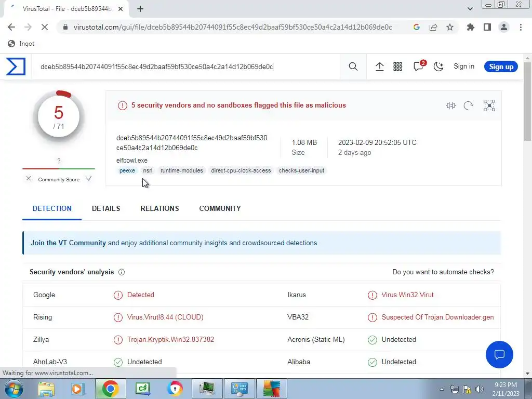Open the Chrome extensions puzzle icon

click(x=470, y=27)
